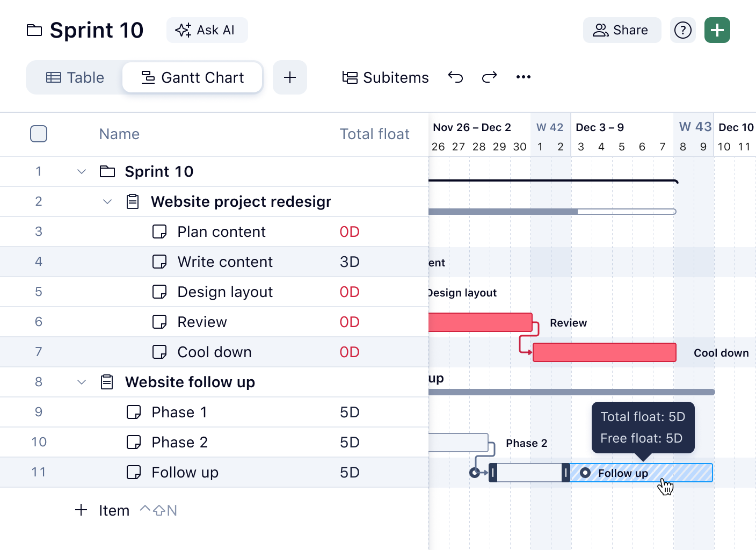Undo the last action
The width and height of the screenshot is (756, 550).
click(x=455, y=77)
